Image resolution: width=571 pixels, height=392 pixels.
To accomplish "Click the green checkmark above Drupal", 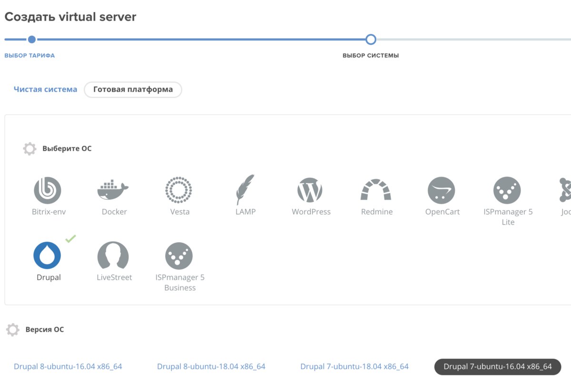I will click(x=71, y=238).
